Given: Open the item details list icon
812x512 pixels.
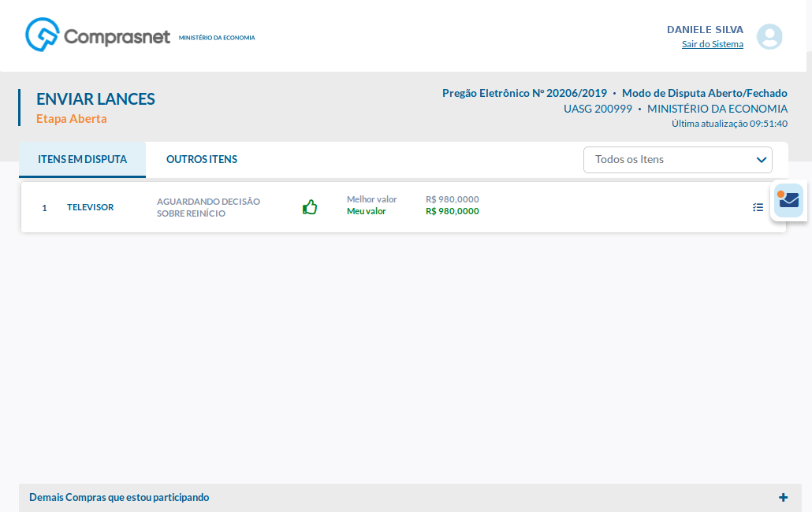Looking at the screenshot, I should 758,207.
